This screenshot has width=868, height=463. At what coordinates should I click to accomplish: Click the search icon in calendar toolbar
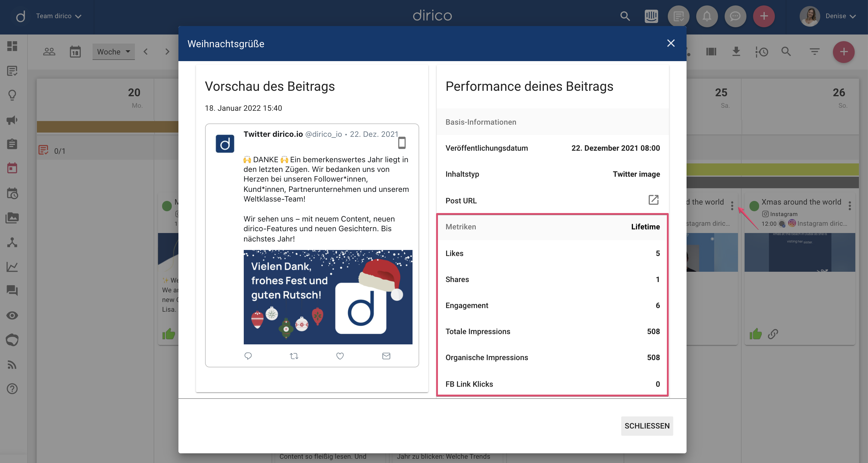786,51
